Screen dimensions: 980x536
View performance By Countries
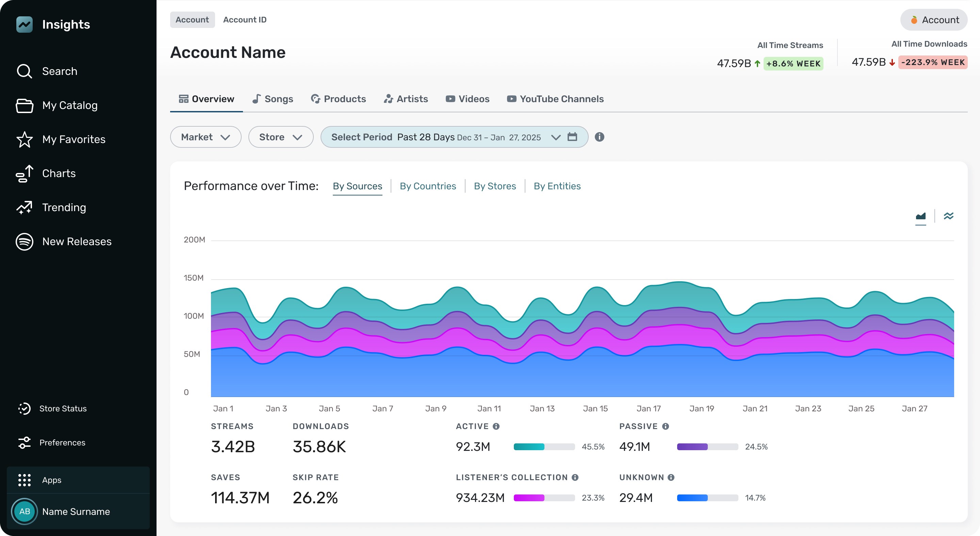tap(428, 186)
